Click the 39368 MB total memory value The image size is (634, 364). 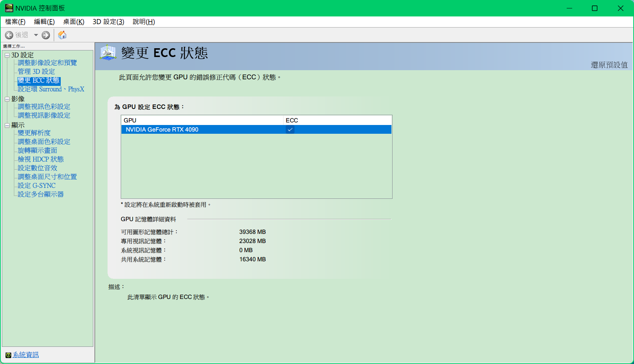click(252, 232)
